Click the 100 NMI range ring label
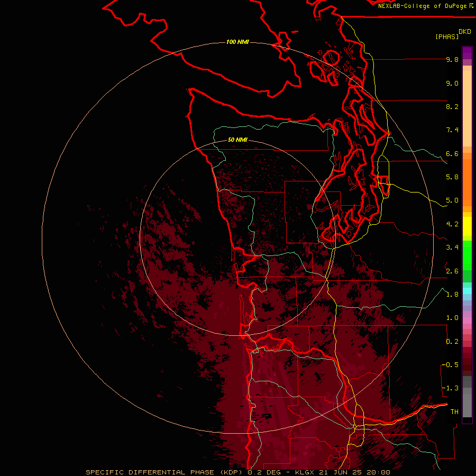Image resolution: width=476 pixels, height=476 pixels. click(x=237, y=42)
